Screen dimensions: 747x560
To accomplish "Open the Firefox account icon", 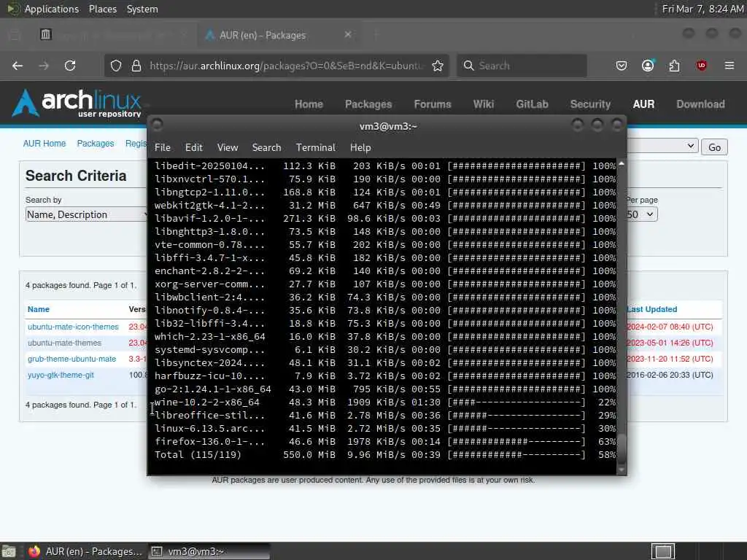I will 648,66.
